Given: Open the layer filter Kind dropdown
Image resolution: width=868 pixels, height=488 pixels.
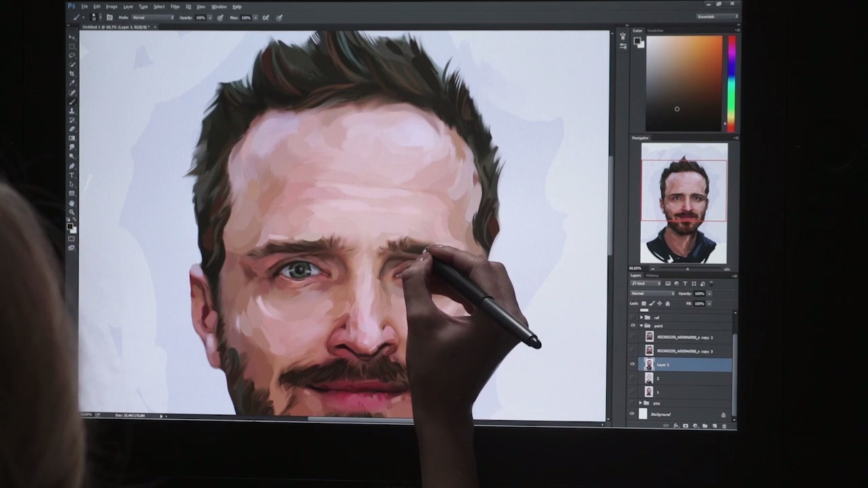Looking at the screenshot, I should coord(647,283).
